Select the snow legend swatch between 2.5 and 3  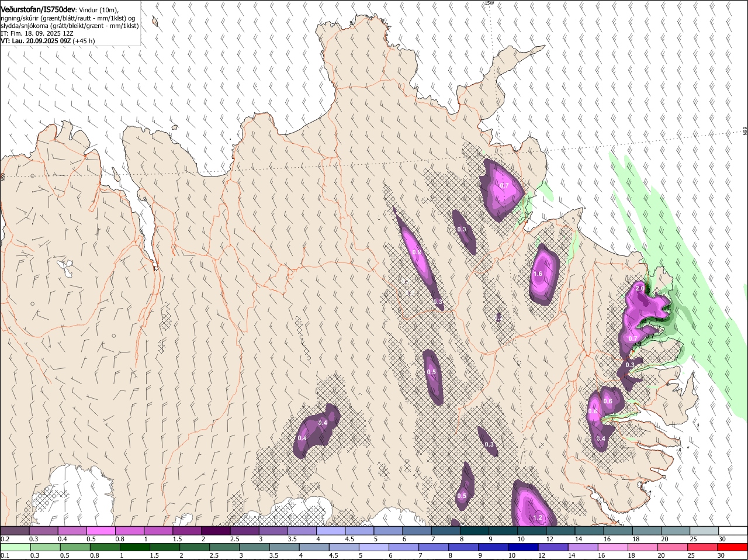pos(244,531)
